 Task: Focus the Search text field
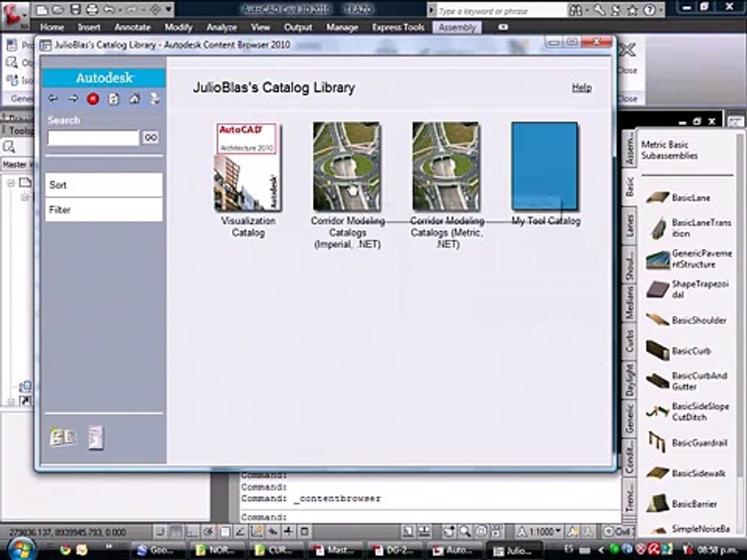[93, 138]
